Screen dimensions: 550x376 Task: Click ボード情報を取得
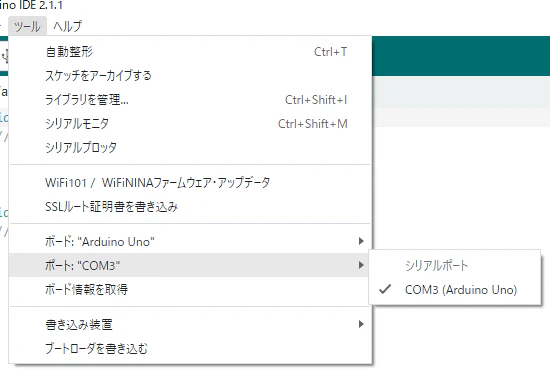click(x=190, y=289)
